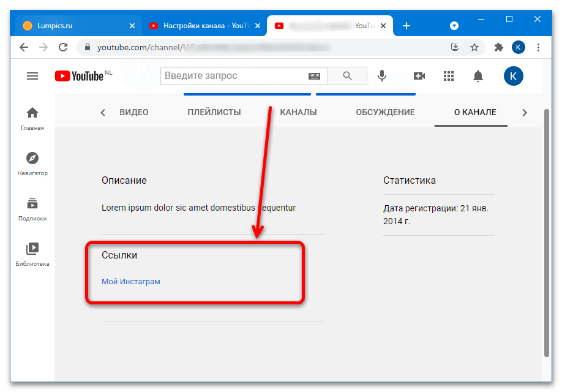The image size is (562, 392).
Task: Focus the Введите запрос search field
Action: pos(233,76)
